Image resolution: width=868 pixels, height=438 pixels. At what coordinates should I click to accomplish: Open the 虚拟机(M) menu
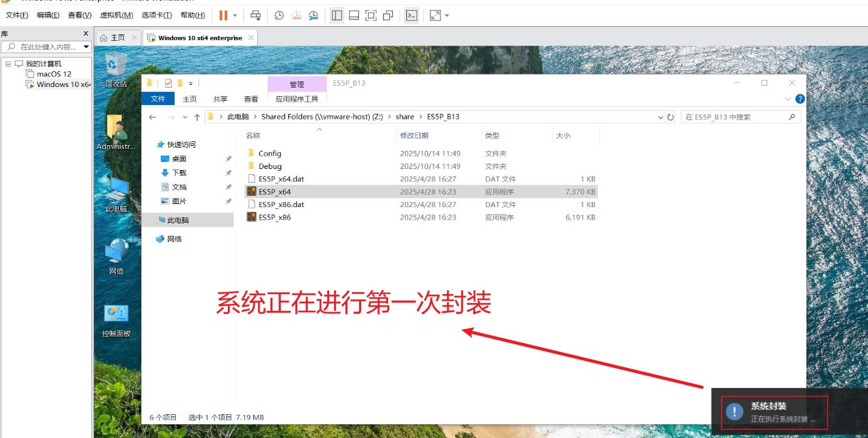pos(116,15)
